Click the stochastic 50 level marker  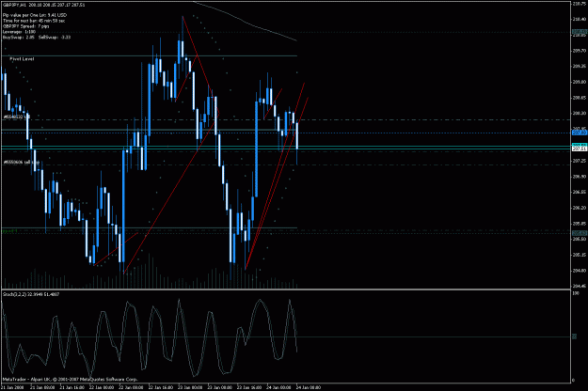pyautogui.click(x=575, y=337)
